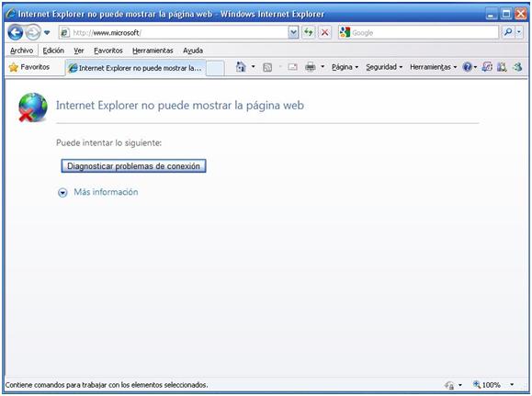The width and height of the screenshot is (532, 396).
Task: Select the 'Internet Explorer no puede mostrar la...' tab
Action: point(135,68)
